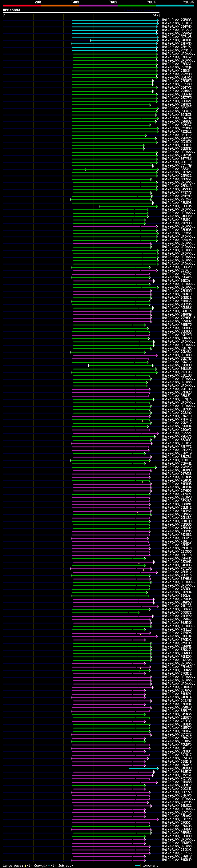The height and width of the screenshot is (868, 197).
Task: Select the UniRef100_A2ZJ03 label
Action: [177, 84]
